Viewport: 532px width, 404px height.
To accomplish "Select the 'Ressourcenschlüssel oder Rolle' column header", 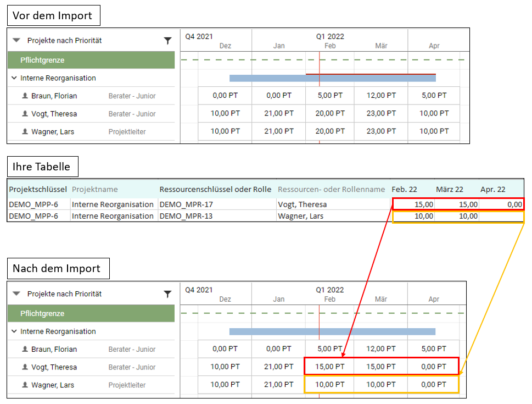I will [x=215, y=189].
